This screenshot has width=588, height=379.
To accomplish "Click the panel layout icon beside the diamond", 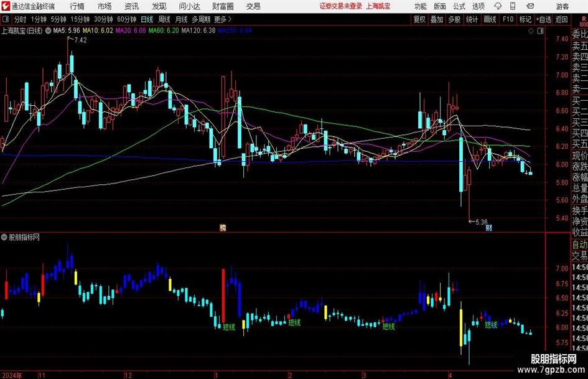I will coord(540,30).
